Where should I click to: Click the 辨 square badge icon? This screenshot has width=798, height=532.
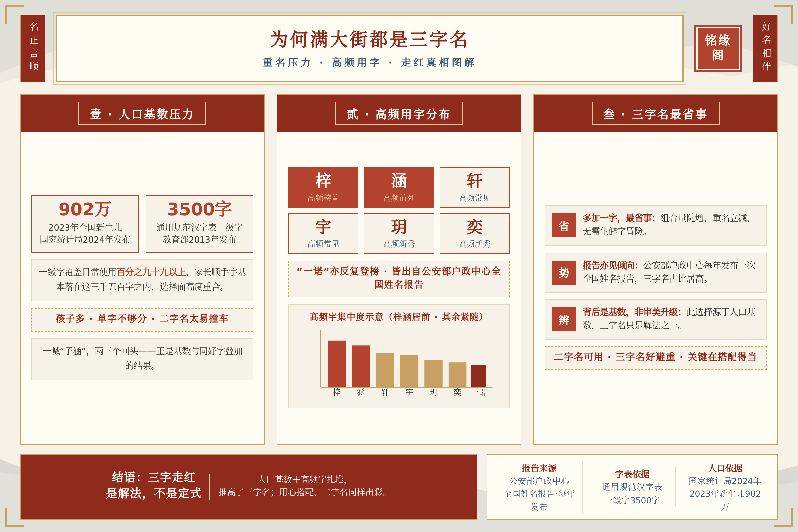tap(564, 319)
